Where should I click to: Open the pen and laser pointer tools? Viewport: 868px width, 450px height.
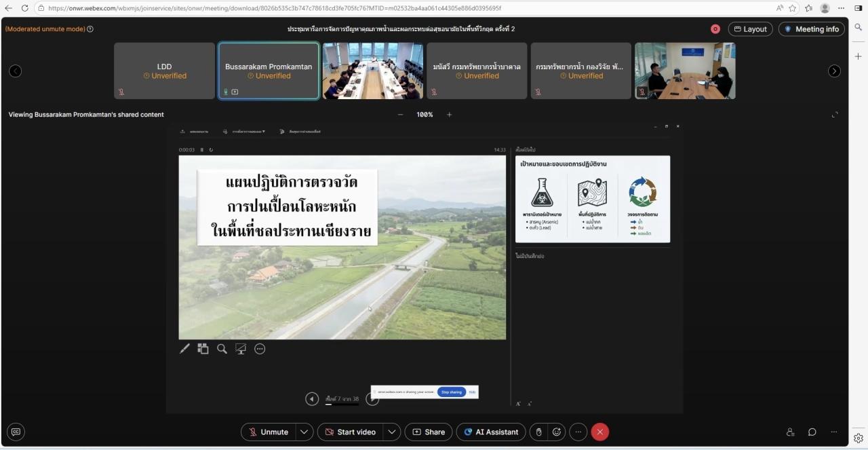(184, 349)
